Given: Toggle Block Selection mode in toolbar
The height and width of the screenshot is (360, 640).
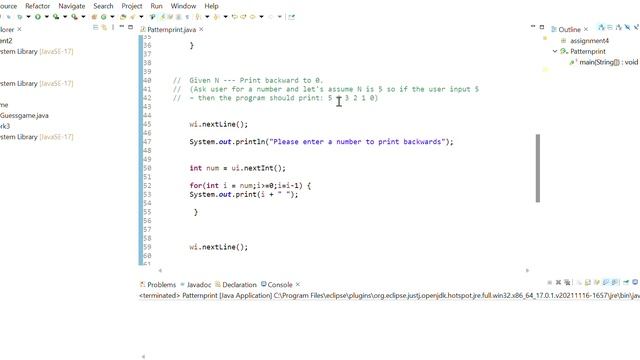Looking at the screenshot, I should point(178,17).
